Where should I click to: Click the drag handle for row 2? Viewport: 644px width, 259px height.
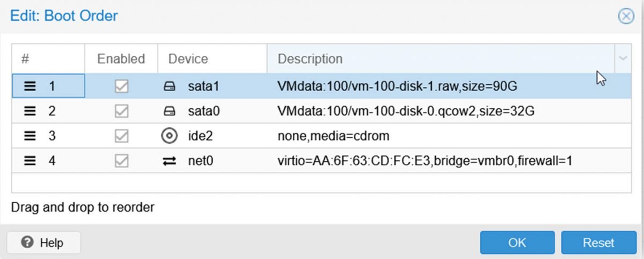(29, 111)
